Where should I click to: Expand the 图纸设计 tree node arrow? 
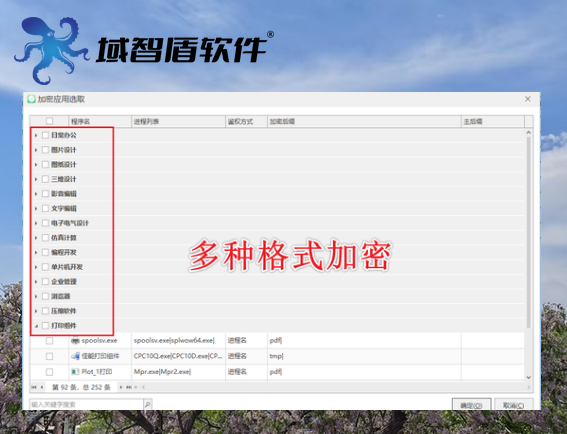pyautogui.click(x=36, y=165)
